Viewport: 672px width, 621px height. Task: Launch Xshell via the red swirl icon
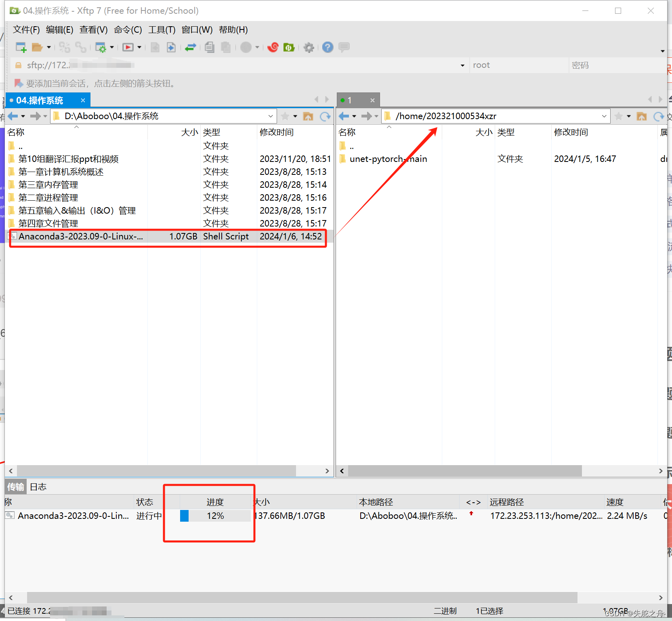click(273, 47)
